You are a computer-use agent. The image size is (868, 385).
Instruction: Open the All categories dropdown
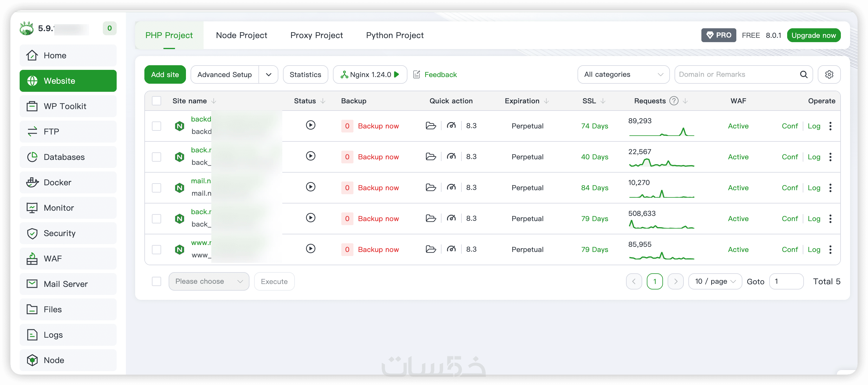pos(623,74)
